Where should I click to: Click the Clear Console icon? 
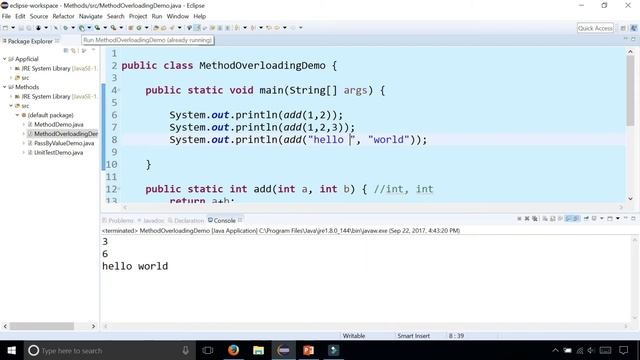coord(545,219)
